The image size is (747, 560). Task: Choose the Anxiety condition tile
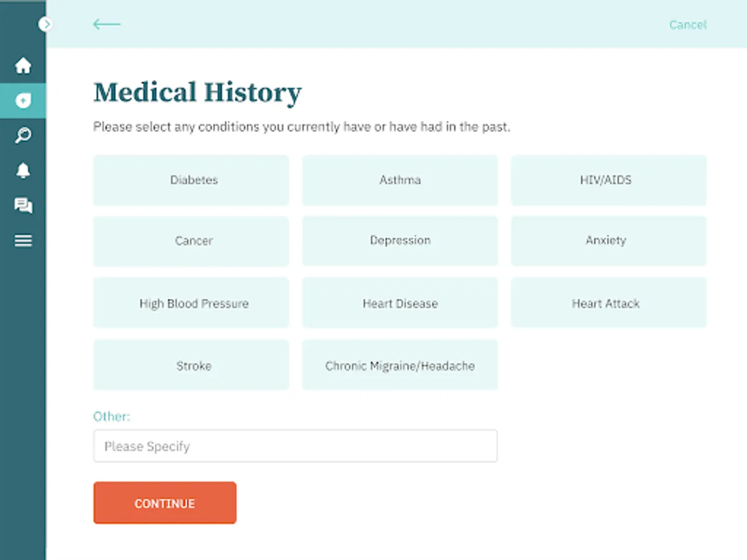coord(608,241)
